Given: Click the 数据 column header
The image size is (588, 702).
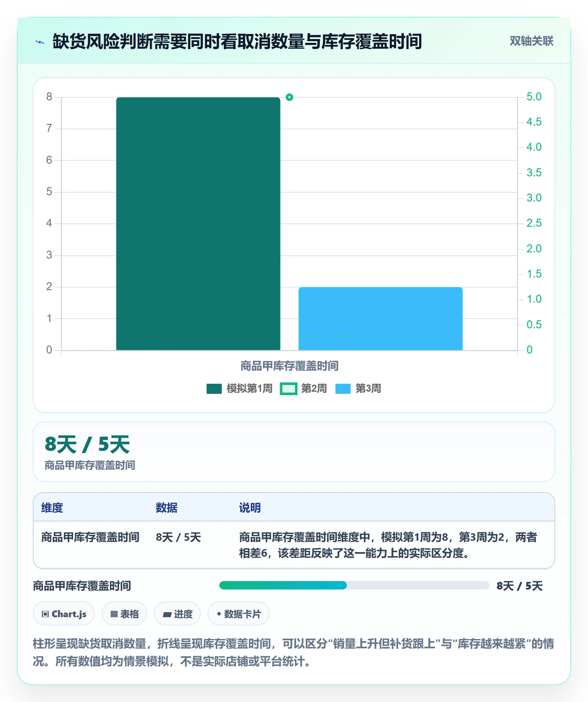Looking at the screenshot, I should [167, 508].
